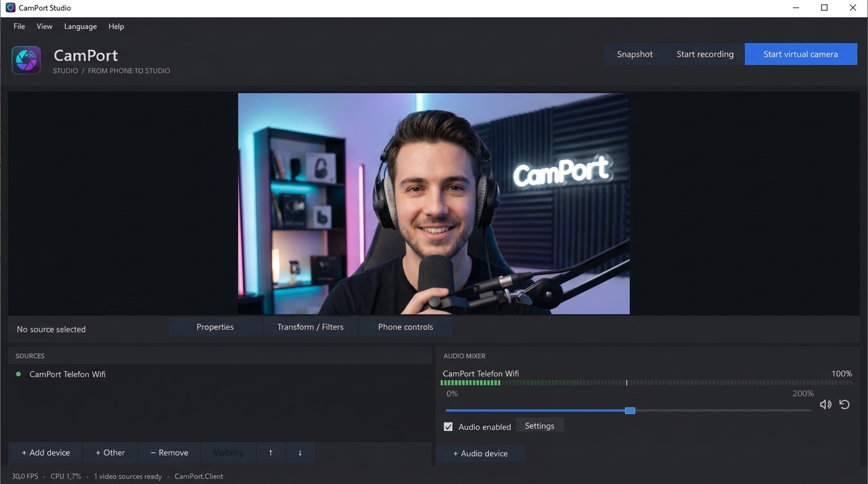Open Phone controls
The width and height of the screenshot is (868, 484).
coord(406,327)
